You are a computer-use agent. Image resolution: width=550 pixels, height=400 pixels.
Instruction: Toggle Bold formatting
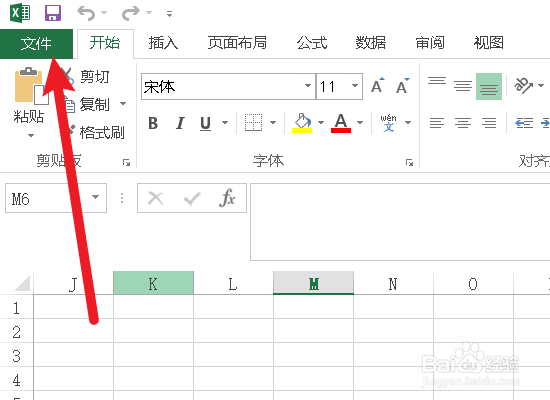(x=153, y=123)
